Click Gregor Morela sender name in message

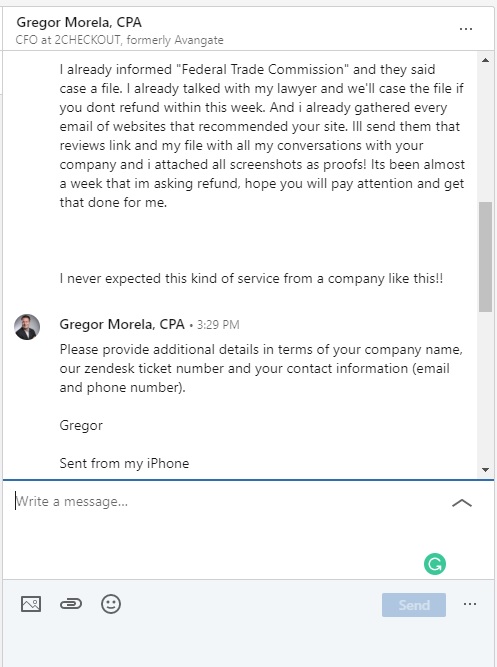click(122, 324)
